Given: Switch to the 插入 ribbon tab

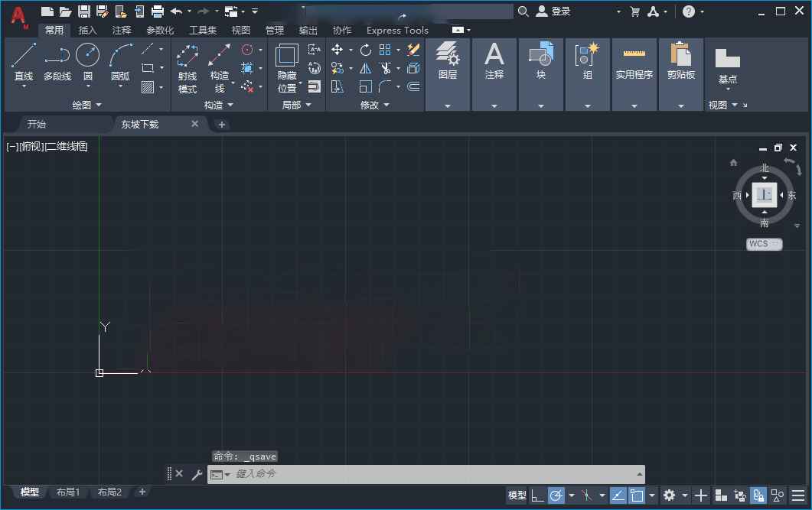Looking at the screenshot, I should [87, 30].
